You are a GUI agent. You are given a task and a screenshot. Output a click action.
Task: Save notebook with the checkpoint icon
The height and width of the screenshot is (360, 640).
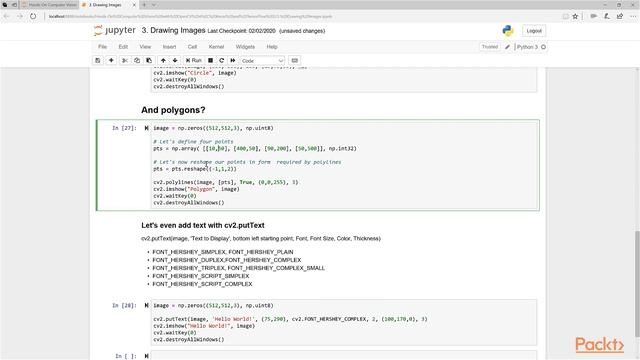(98, 60)
